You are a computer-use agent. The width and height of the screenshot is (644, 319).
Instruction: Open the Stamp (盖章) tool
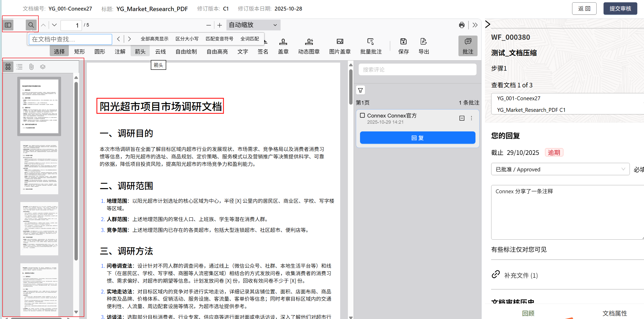coord(283,46)
